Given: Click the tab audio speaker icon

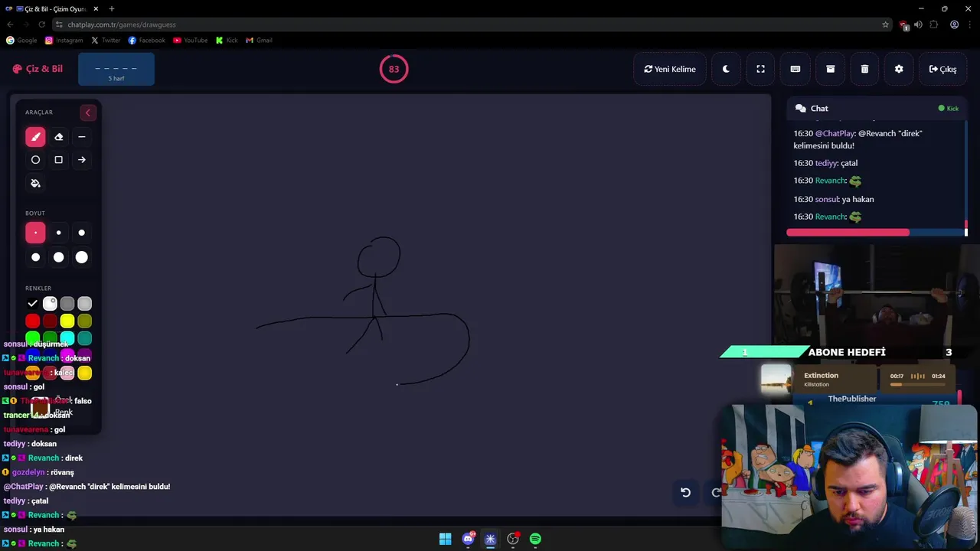Looking at the screenshot, I should coord(918,24).
